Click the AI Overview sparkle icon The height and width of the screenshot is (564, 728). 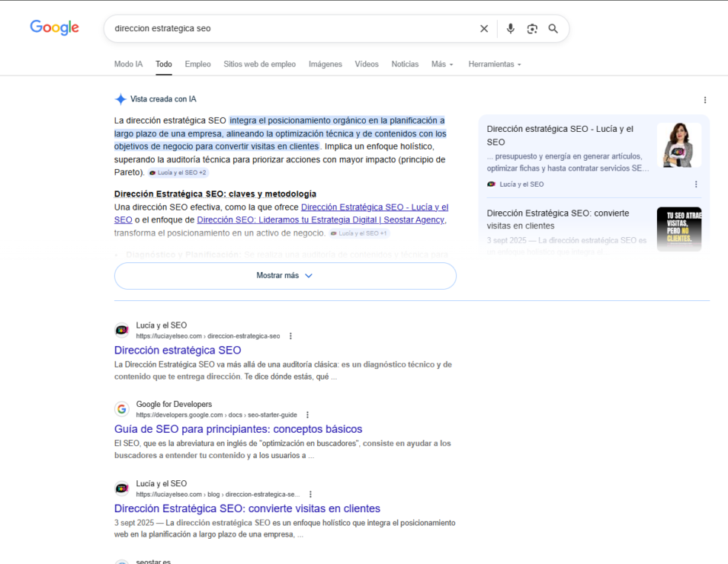(x=120, y=99)
